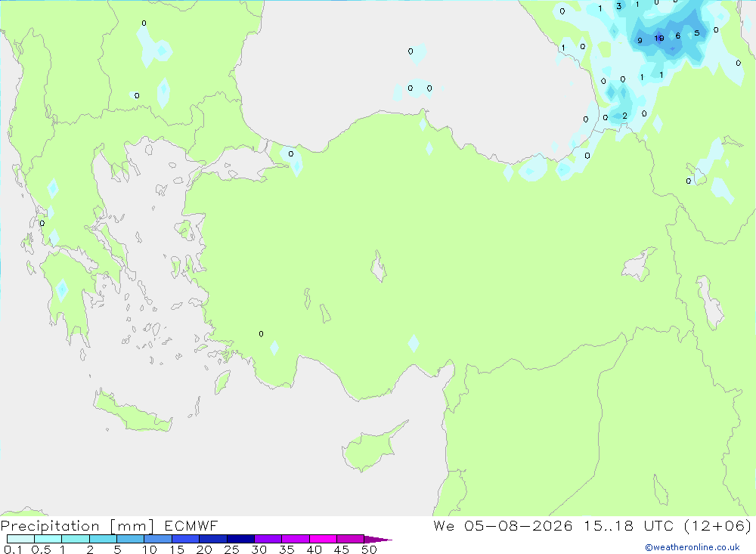This screenshot has width=756, height=554.
Task: Click the 0.5–1 mm legend color box
Action: tap(48, 539)
